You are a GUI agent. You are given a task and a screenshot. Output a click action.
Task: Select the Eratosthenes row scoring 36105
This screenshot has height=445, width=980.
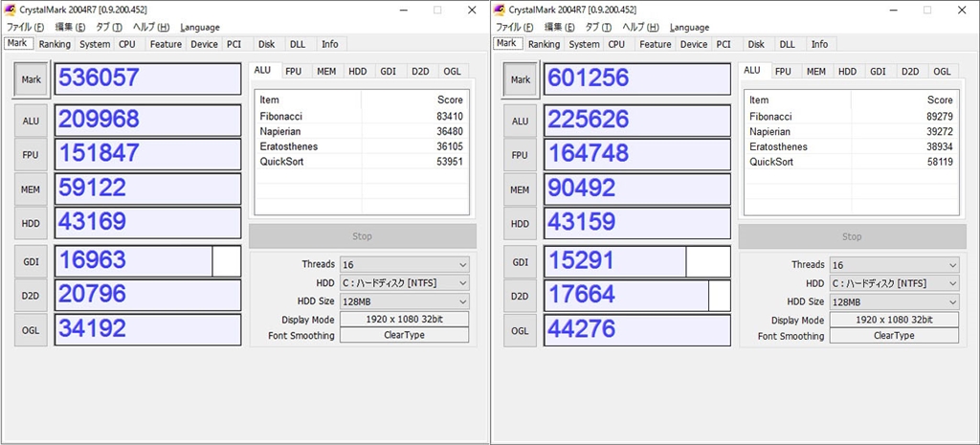[x=362, y=146]
